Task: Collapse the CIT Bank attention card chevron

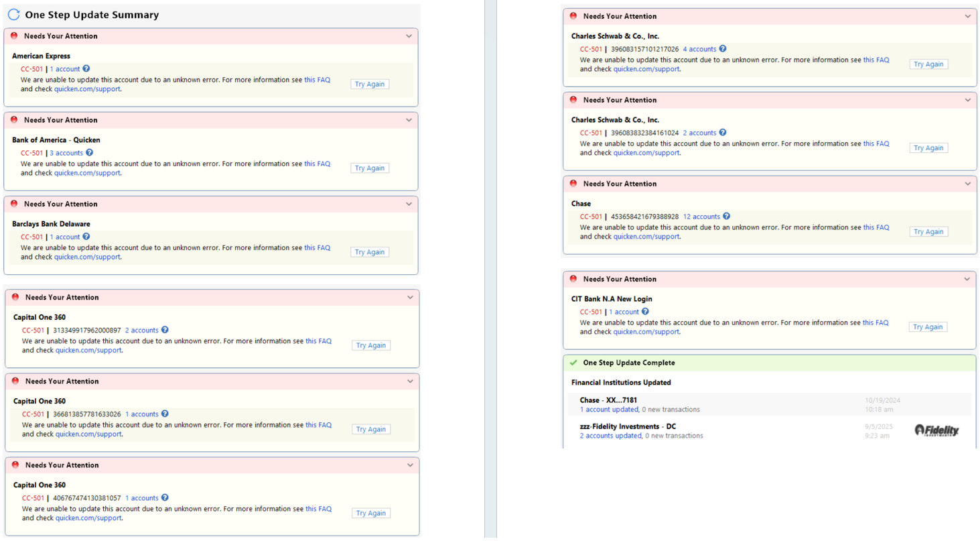Action: 968,279
